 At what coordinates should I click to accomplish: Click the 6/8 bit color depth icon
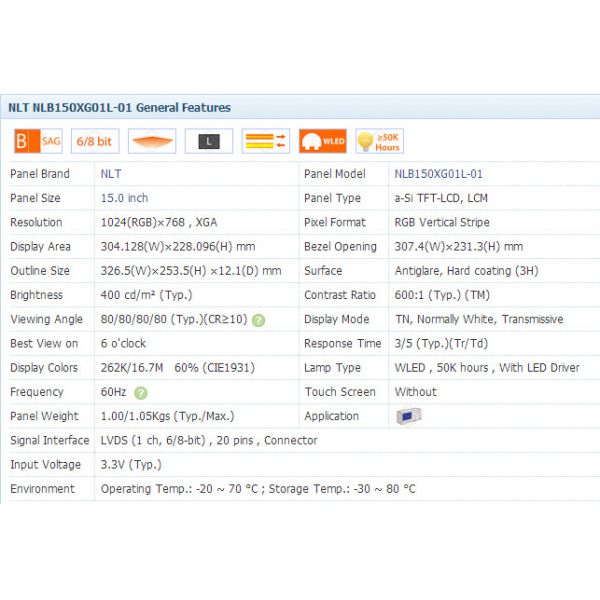(95, 141)
